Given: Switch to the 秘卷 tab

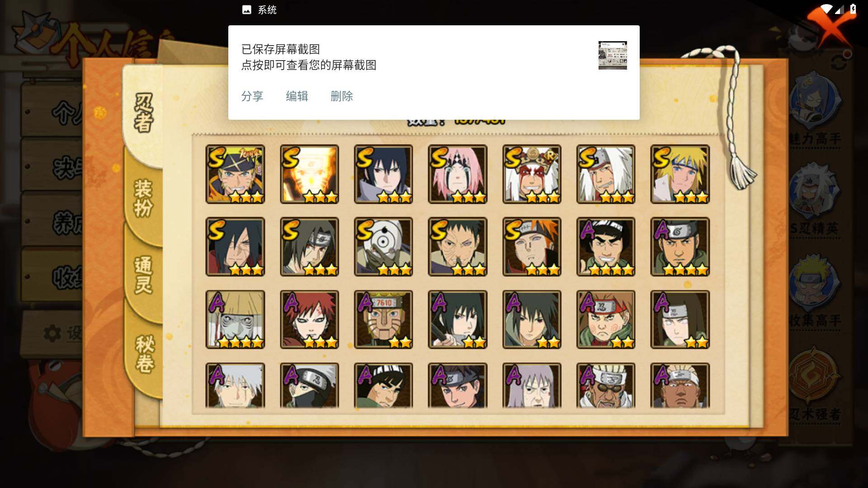Looking at the screenshot, I should 145,355.
